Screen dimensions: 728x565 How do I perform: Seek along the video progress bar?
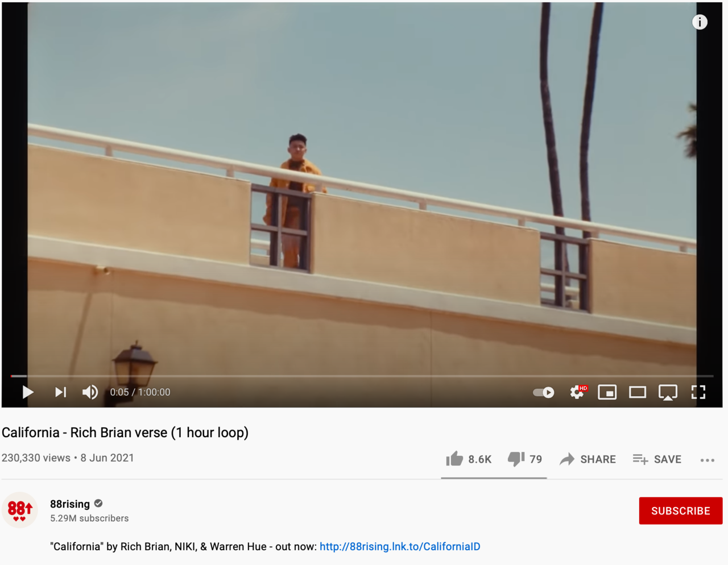tap(362, 376)
